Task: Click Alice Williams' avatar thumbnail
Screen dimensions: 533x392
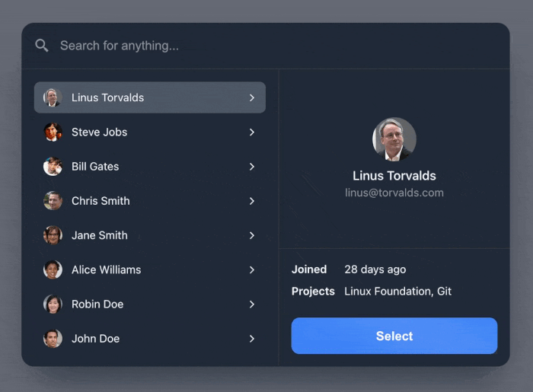Action: point(53,269)
